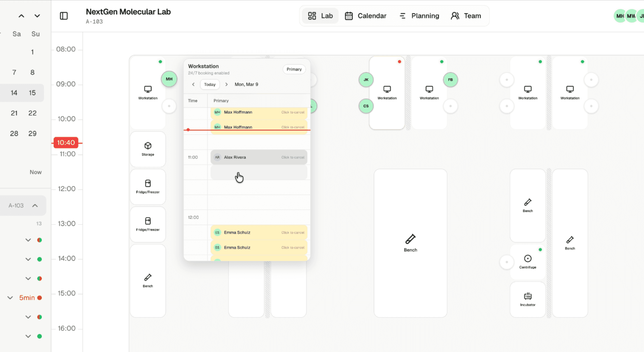Click the Today button in the Workstation popup
This screenshot has height=352, width=644.
pos(210,84)
